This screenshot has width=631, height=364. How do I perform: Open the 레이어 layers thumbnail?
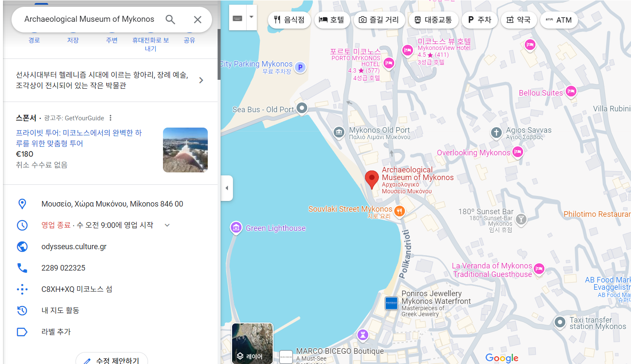[x=252, y=344]
